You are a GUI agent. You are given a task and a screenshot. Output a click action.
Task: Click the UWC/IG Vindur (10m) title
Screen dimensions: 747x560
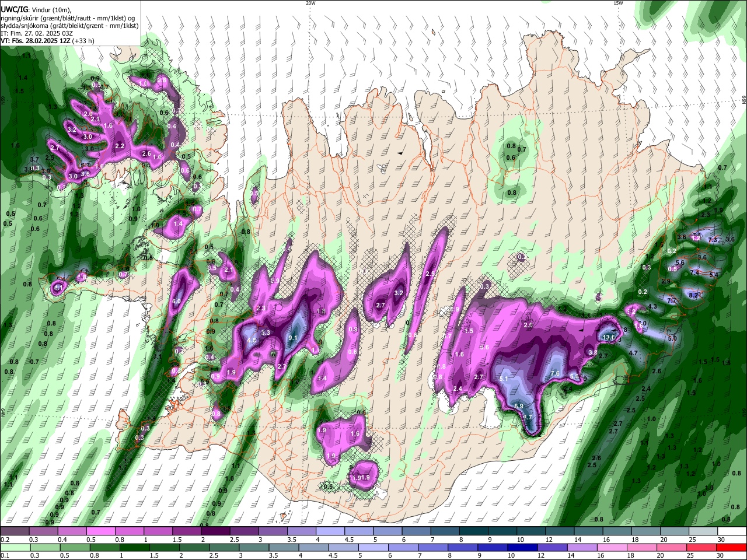pos(37,9)
